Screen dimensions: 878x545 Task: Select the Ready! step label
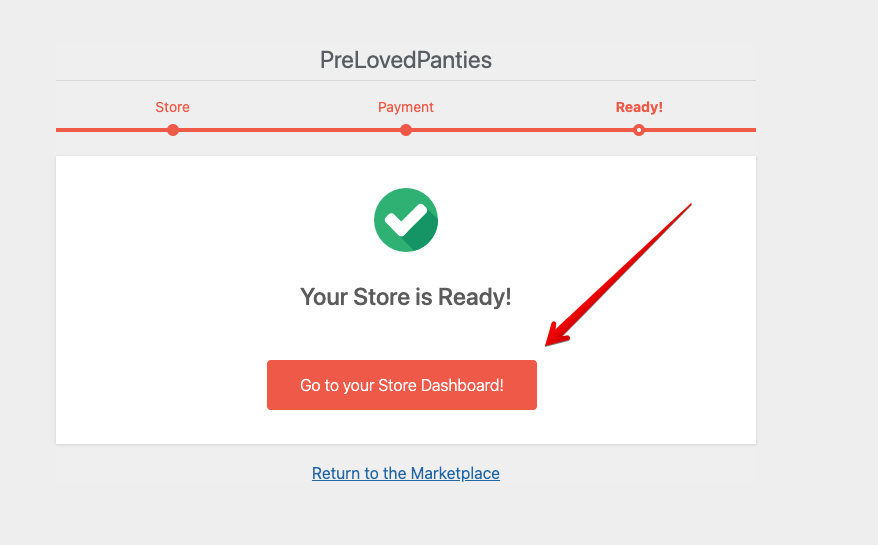click(639, 107)
